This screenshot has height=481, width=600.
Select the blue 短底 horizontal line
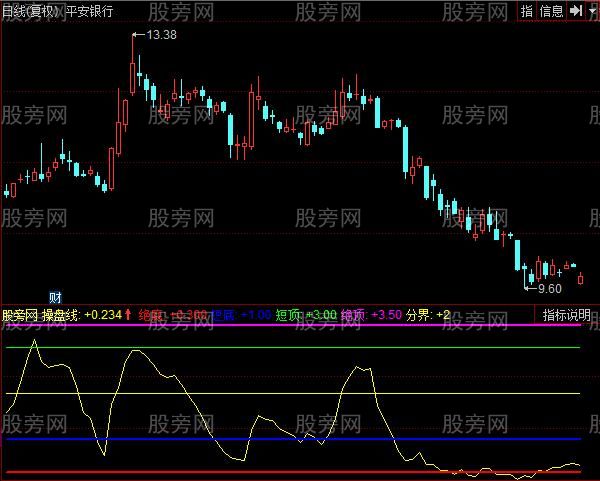pos(293,439)
